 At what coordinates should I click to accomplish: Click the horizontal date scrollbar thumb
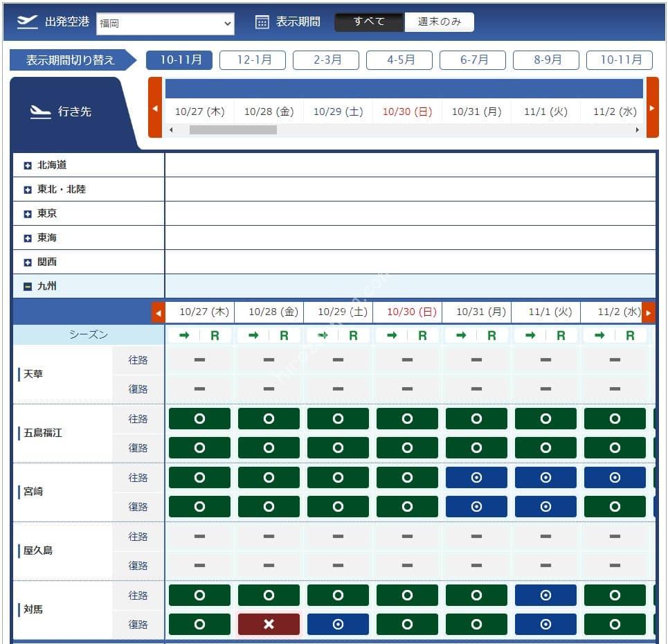(x=233, y=129)
